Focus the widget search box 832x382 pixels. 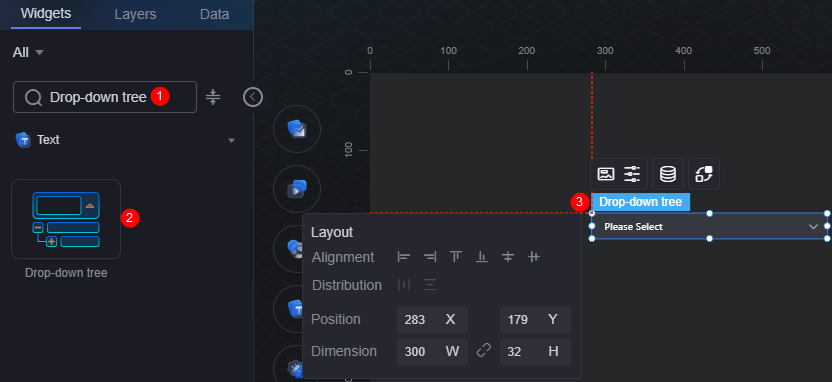click(x=105, y=97)
